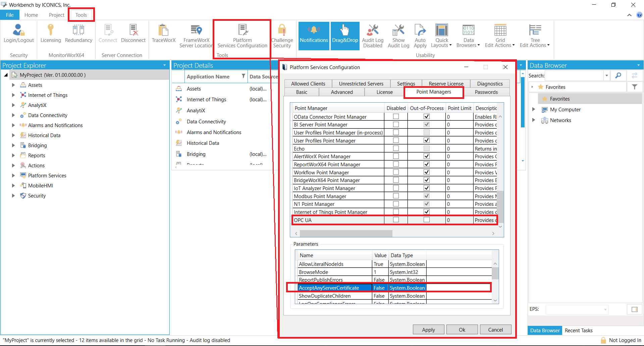The width and height of the screenshot is (644, 346).
Task: Select Alarms and Notifications tree node
Action: click(x=55, y=125)
